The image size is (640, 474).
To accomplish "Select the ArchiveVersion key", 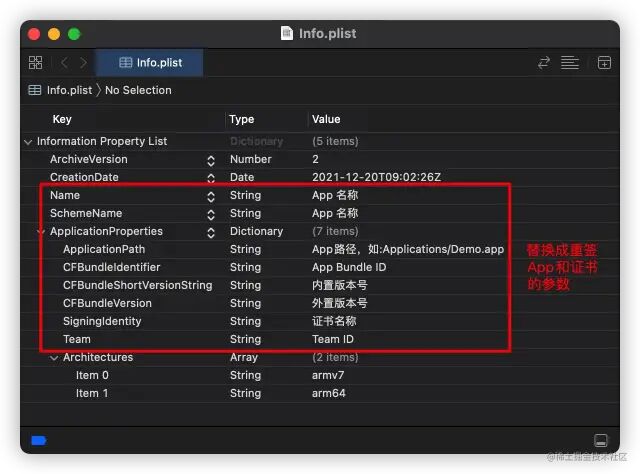I will (89, 159).
